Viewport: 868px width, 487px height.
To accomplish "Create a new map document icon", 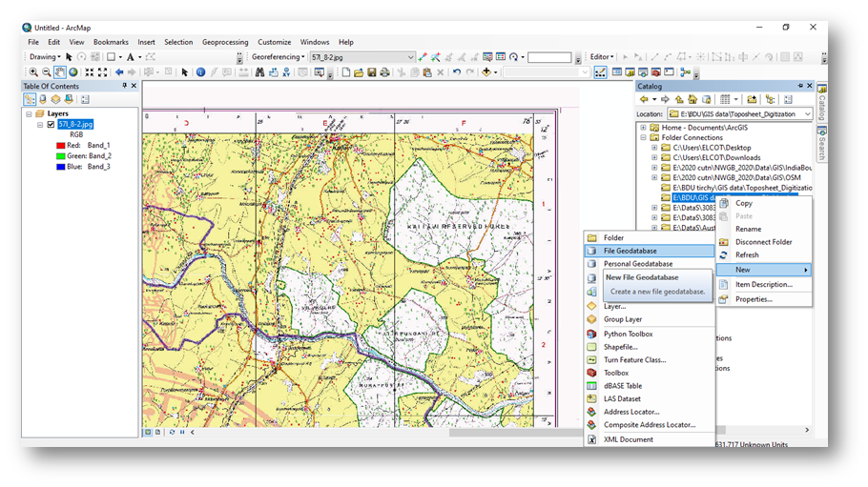I will click(345, 71).
